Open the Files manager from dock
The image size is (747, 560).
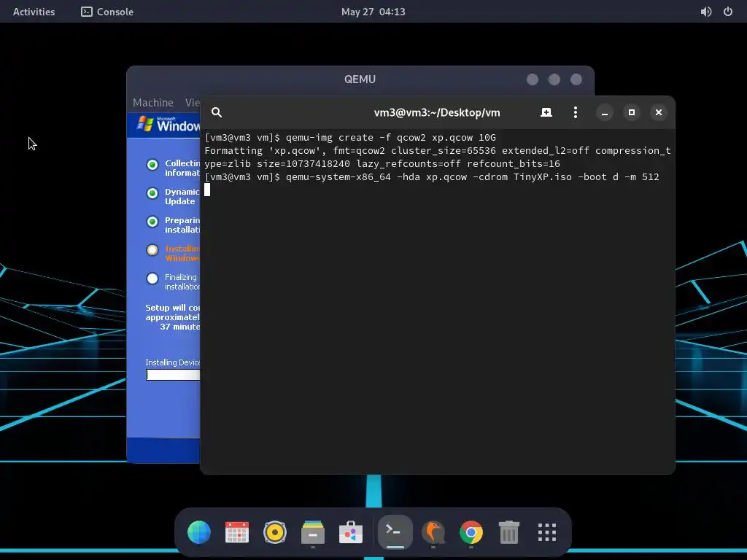click(313, 532)
